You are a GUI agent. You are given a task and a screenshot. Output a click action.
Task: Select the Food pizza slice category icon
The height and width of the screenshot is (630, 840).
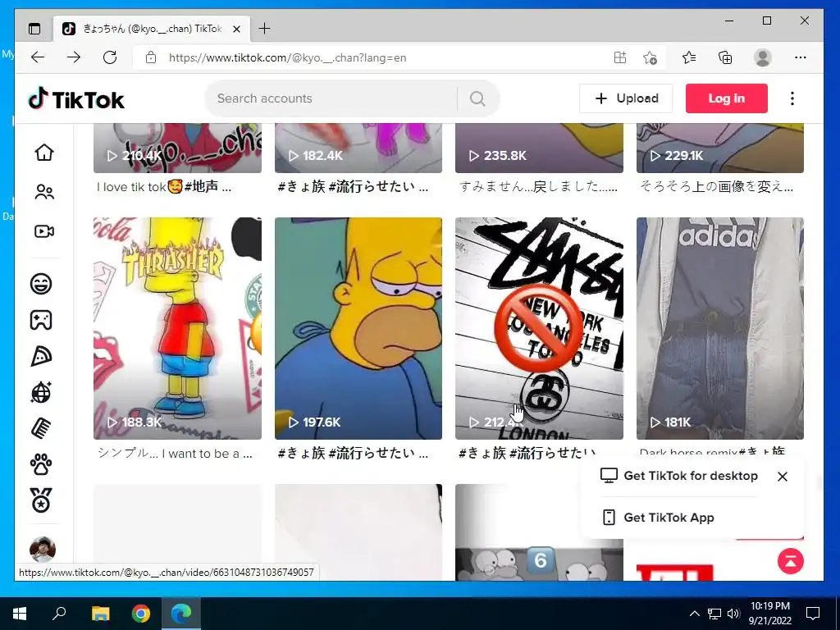(41, 356)
